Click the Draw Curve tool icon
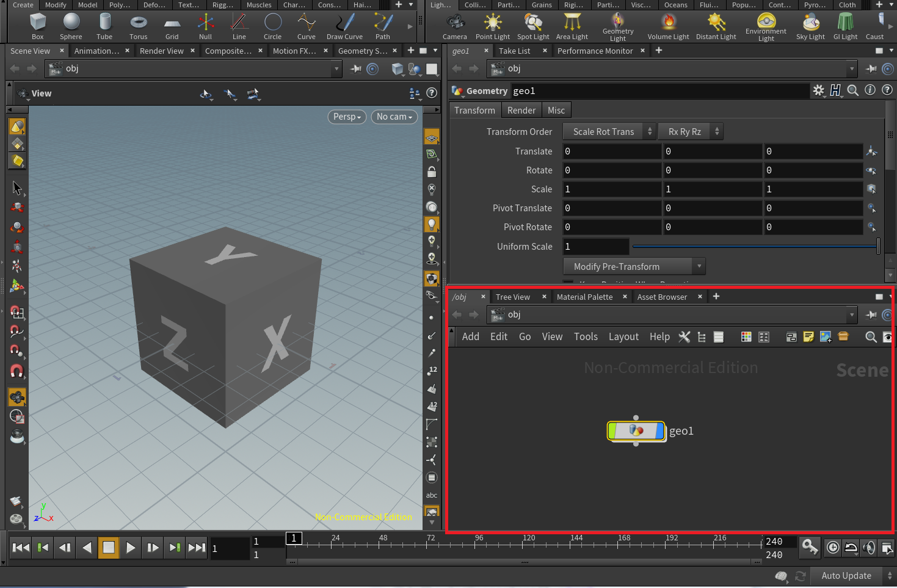897x588 pixels. pos(344,26)
